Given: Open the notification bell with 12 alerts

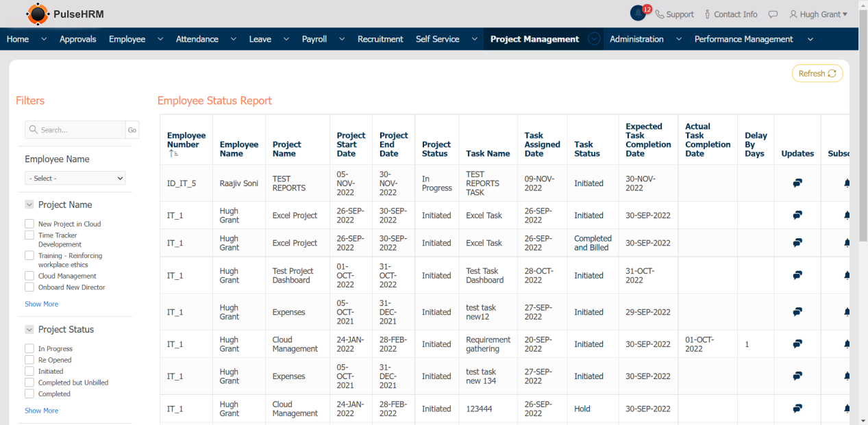Looking at the screenshot, I should coord(638,14).
